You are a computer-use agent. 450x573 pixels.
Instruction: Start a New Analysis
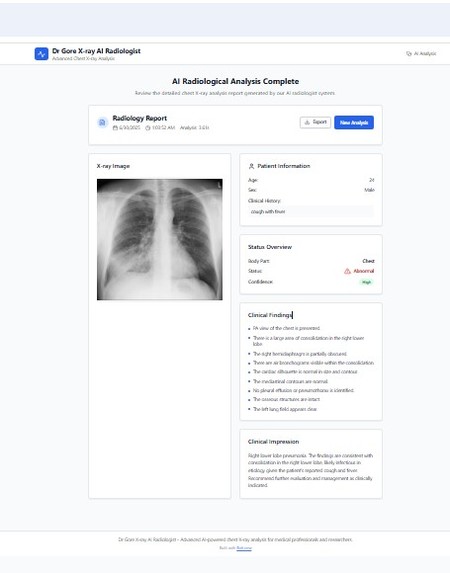point(354,122)
